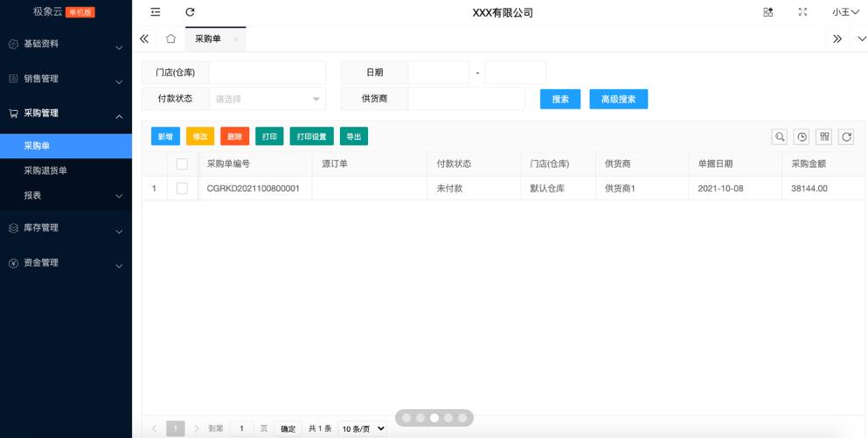Image resolution: width=868 pixels, height=438 pixels.
Task: Expand the 报表 submenu
Action: [x=66, y=196]
